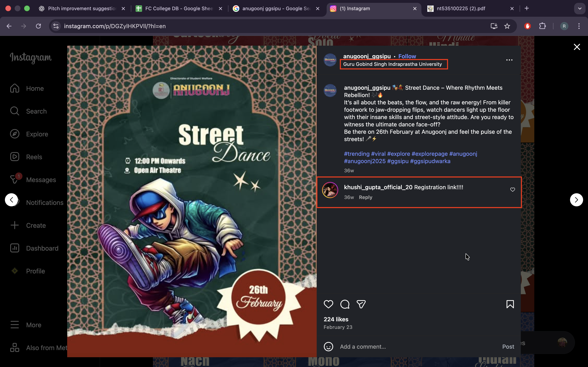
Task: Open the post's three-dot options menu
Action: point(509,60)
